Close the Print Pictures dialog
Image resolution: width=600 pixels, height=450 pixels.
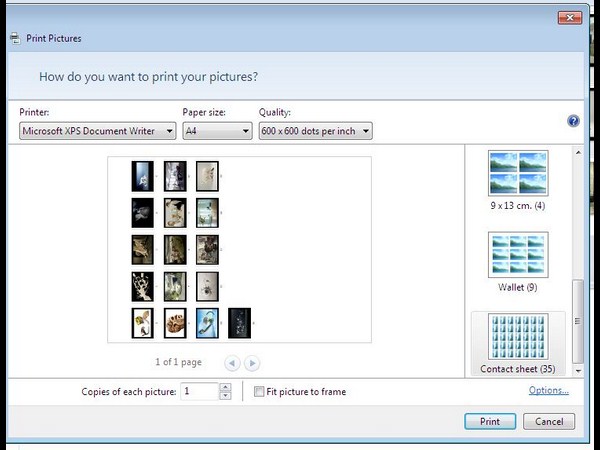coord(567,17)
